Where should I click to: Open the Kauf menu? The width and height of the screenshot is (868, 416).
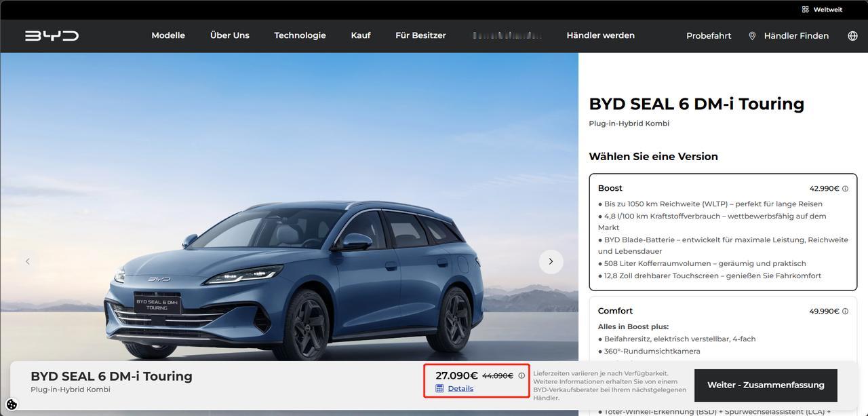pos(361,35)
